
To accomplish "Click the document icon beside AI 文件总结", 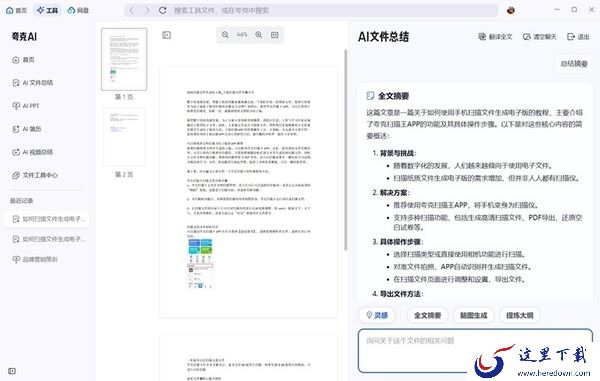I will point(16,83).
